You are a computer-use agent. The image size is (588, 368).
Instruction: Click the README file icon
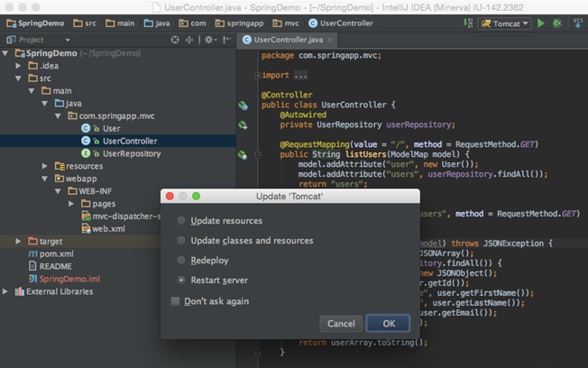tap(32, 266)
